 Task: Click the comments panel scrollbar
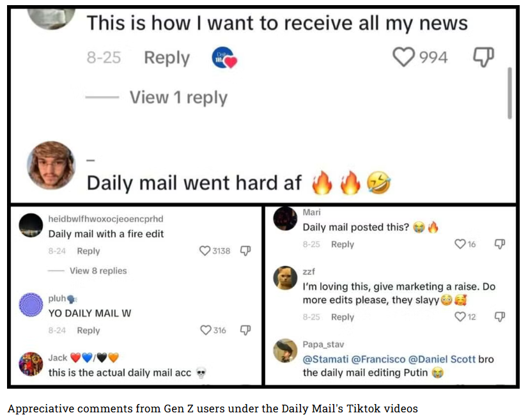(509, 93)
